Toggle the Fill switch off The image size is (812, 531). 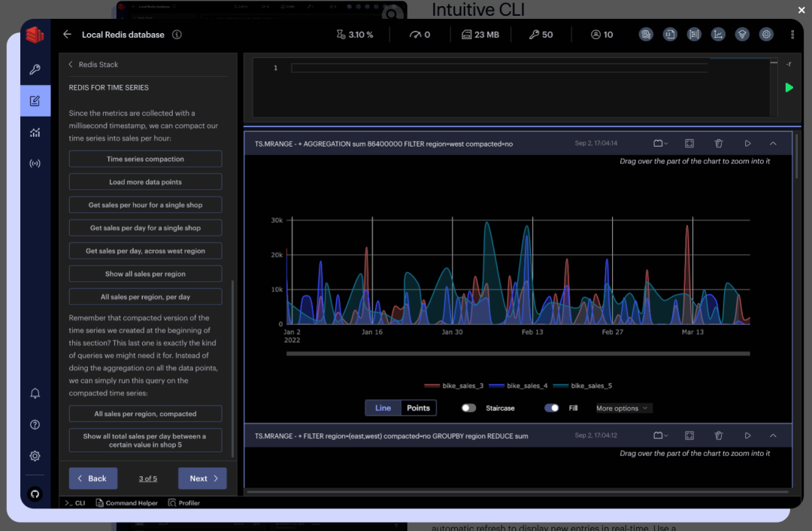(552, 408)
